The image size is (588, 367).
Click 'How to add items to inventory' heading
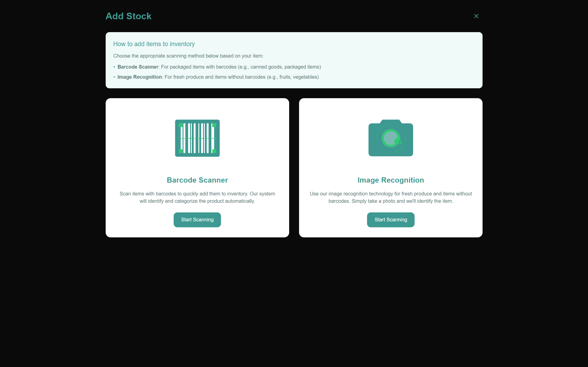[154, 44]
